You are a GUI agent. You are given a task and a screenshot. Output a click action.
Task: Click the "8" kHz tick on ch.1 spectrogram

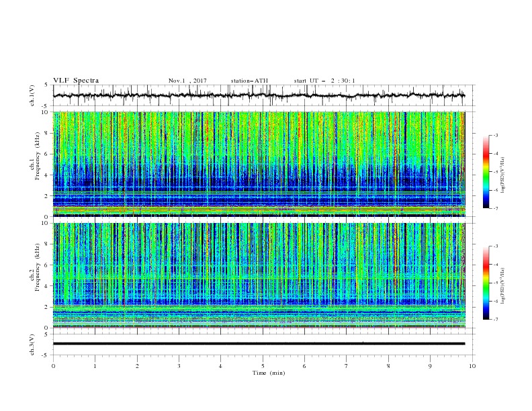tap(47, 133)
